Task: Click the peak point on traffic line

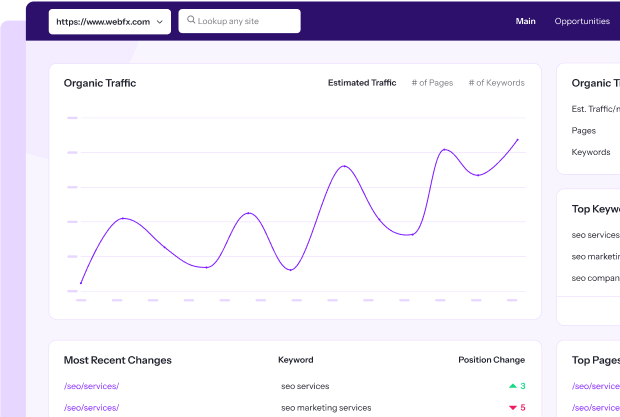Action: pyautogui.click(x=518, y=139)
